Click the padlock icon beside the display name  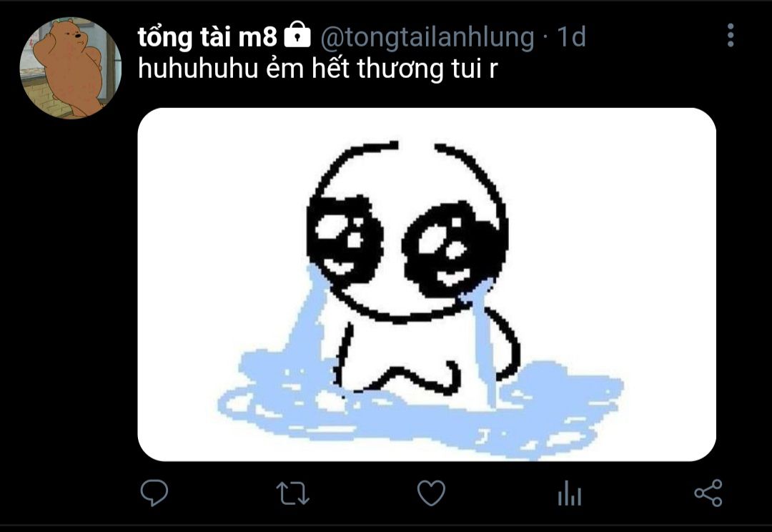297,34
